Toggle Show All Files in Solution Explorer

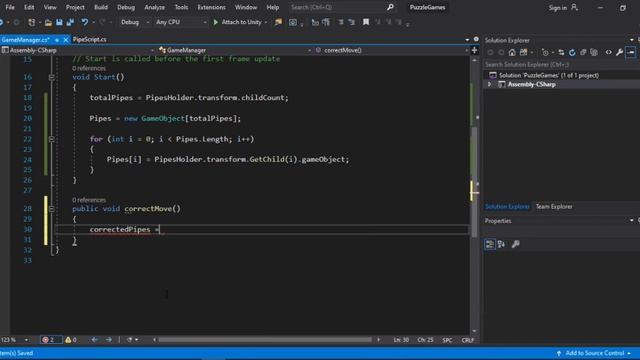[x=594, y=53]
